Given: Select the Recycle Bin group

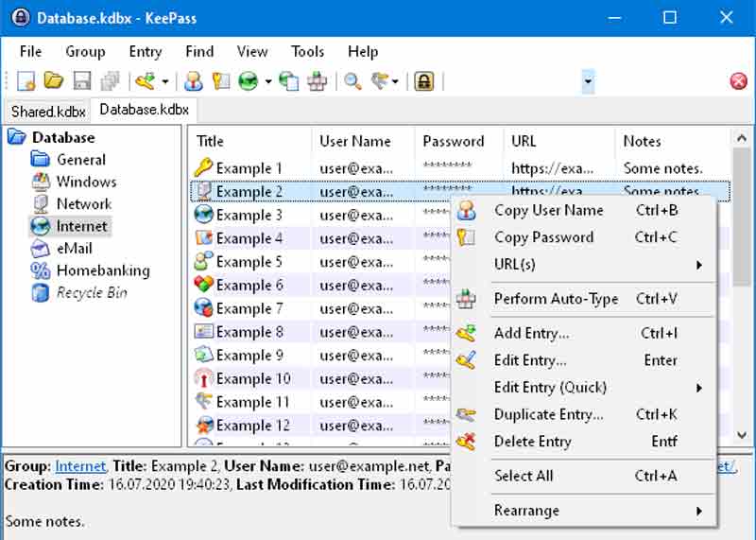Looking at the screenshot, I should (x=92, y=293).
